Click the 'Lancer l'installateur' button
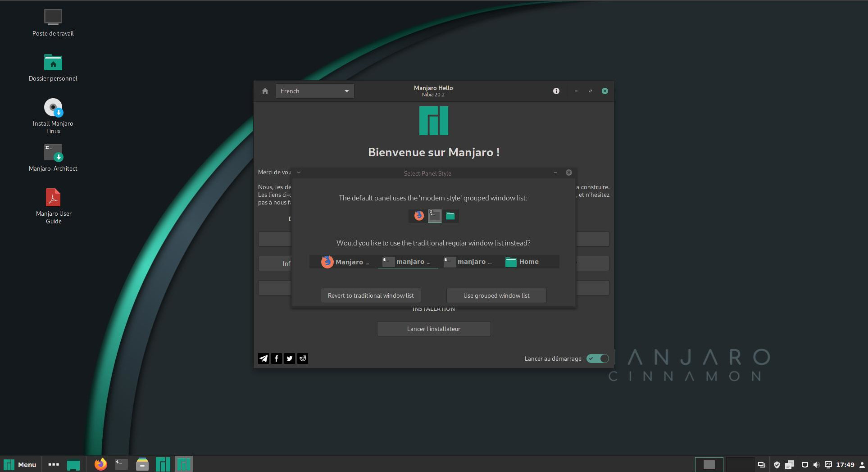The height and width of the screenshot is (472, 868). click(x=434, y=329)
